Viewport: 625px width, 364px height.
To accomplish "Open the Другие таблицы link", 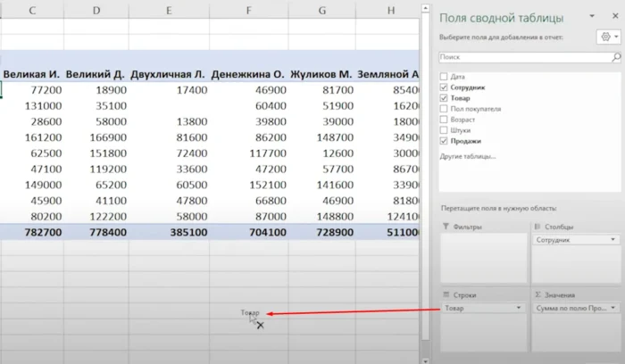I will pyautogui.click(x=468, y=156).
